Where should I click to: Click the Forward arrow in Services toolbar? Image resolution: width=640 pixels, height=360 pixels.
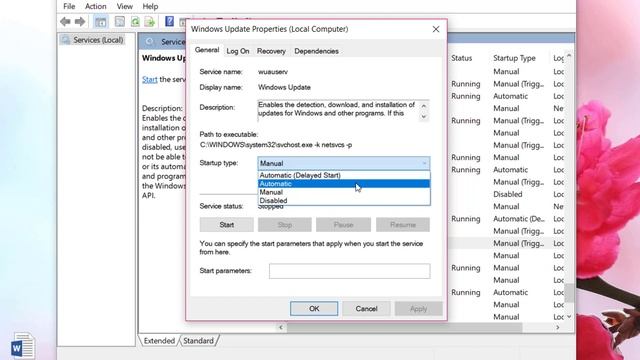click(80, 22)
